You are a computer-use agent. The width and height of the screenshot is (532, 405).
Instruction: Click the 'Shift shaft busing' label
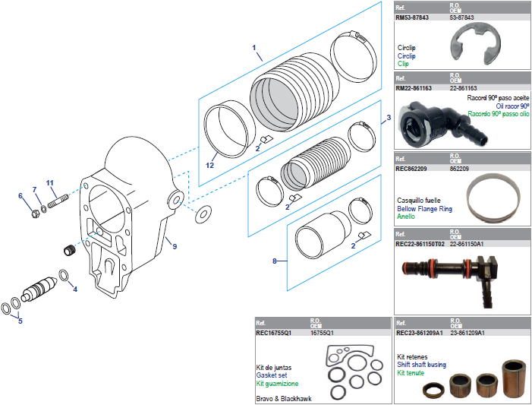pos(421,365)
